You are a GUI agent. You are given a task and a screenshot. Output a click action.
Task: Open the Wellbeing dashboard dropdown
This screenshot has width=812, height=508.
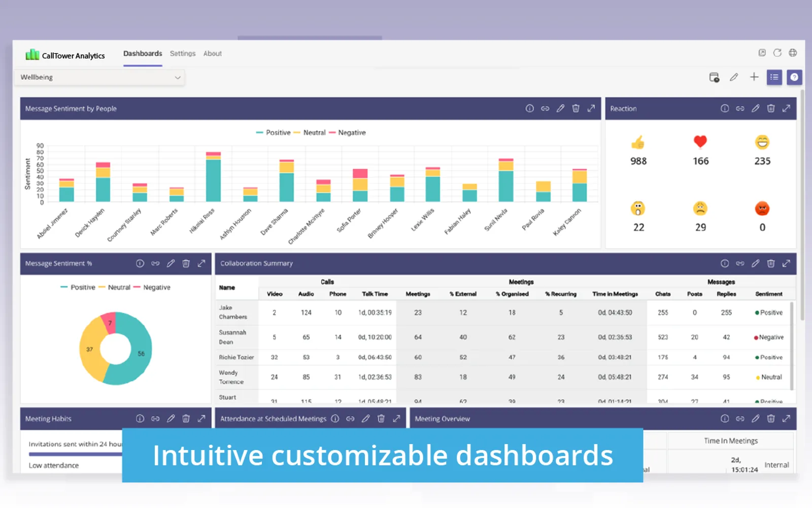pyautogui.click(x=100, y=77)
